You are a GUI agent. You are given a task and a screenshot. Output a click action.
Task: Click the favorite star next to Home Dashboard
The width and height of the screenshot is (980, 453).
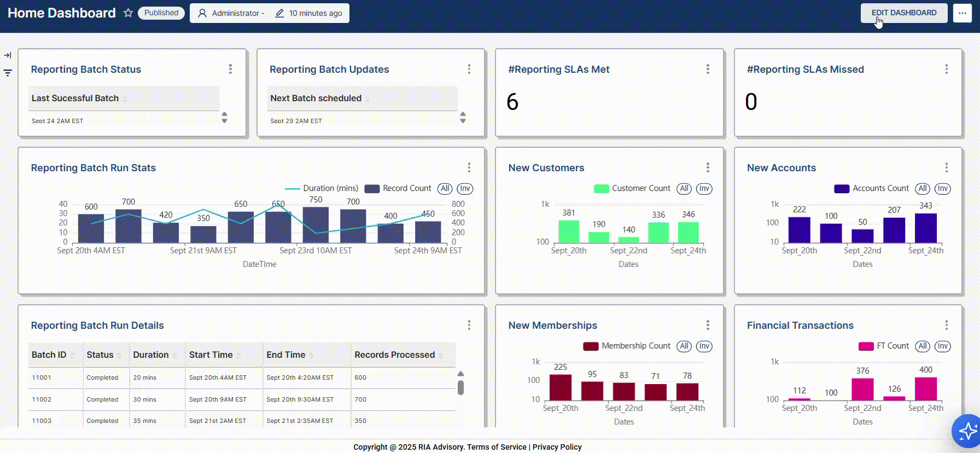click(x=128, y=13)
